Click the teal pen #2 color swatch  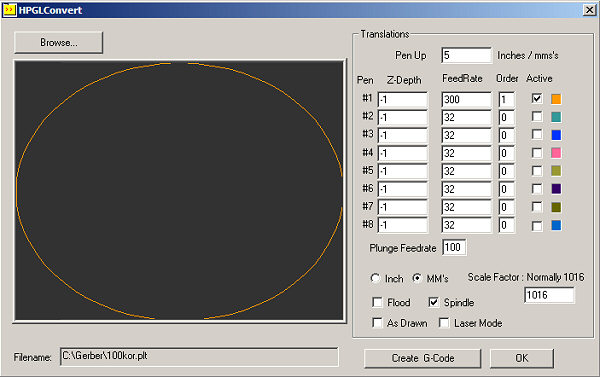(x=556, y=117)
